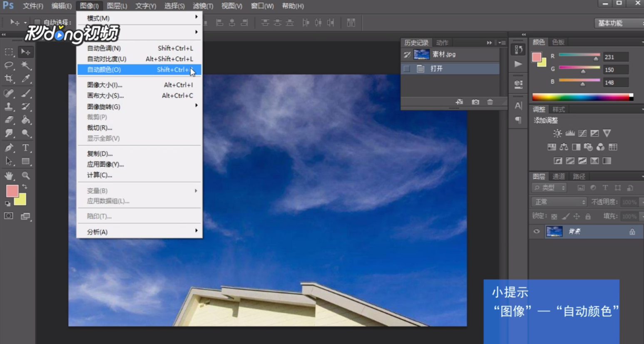This screenshot has height=344, width=644.
Task: Open layer filter 类型 dropdown
Action: point(550,188)
